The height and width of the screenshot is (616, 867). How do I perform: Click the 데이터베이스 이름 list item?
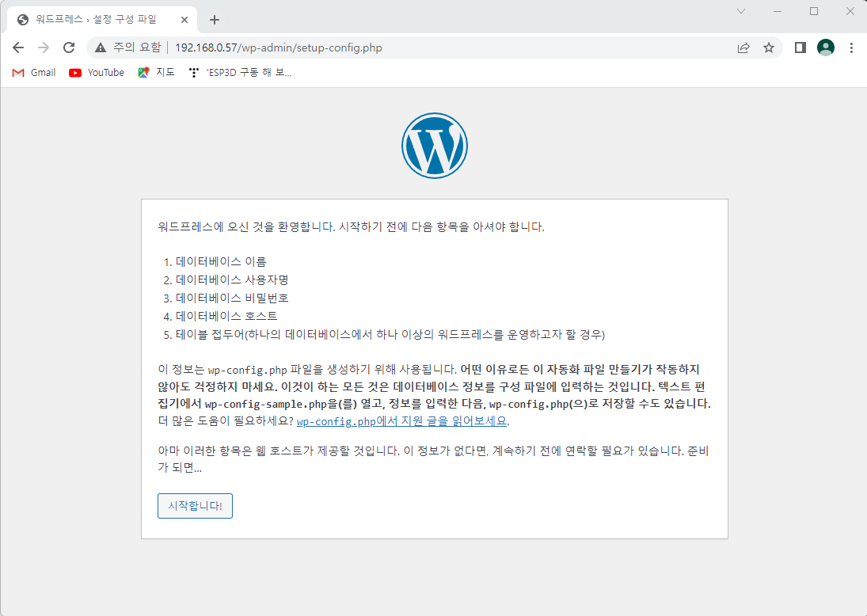221,261
